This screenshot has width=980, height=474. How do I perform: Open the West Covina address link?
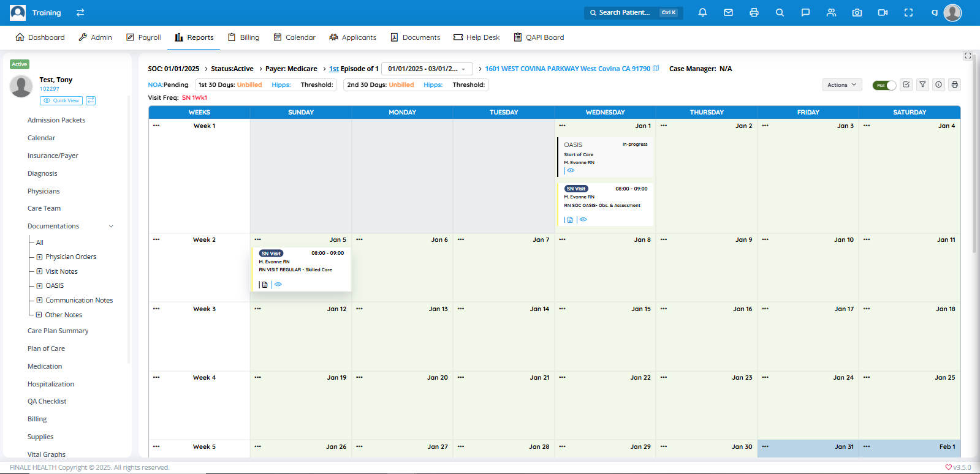pos(567,69)
